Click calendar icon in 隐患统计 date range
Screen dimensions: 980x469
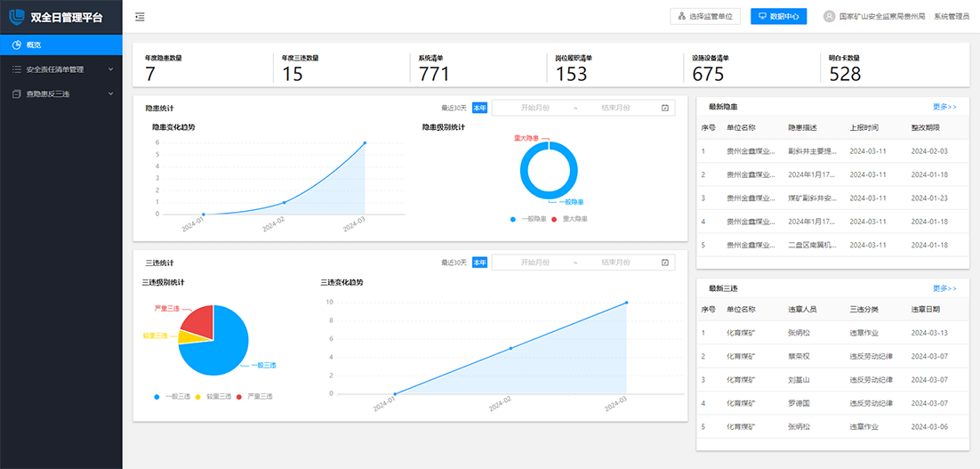tap(665, 108)
